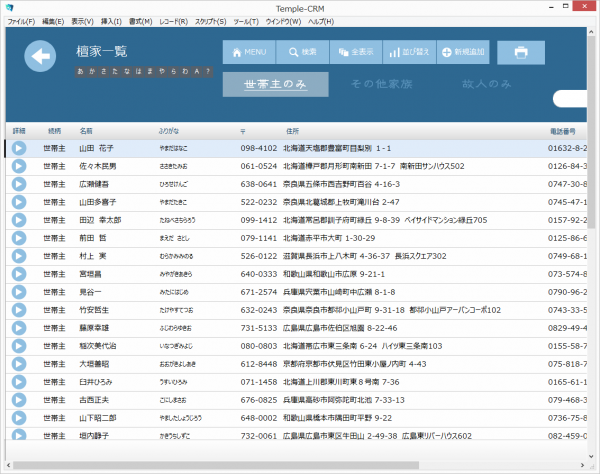This screenshot has height=474, width=600.
Task: Open the ファイル(F) menu
Action: 21,22
